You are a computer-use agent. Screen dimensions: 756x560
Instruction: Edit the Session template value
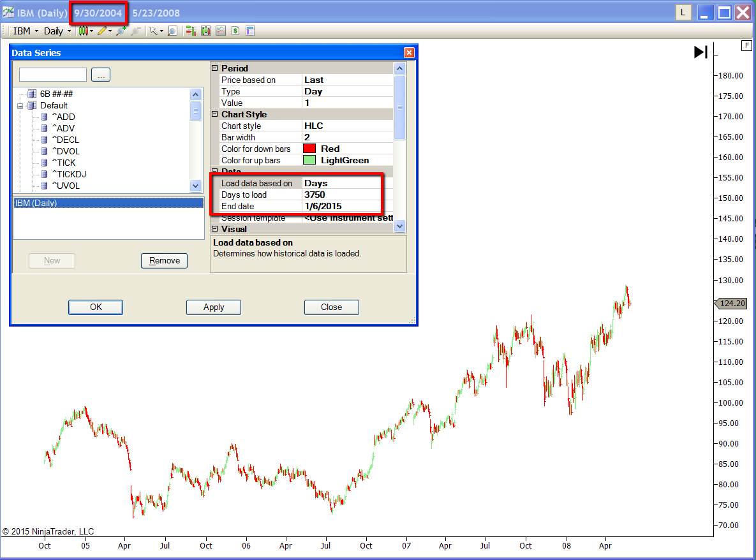coord(348,218)
